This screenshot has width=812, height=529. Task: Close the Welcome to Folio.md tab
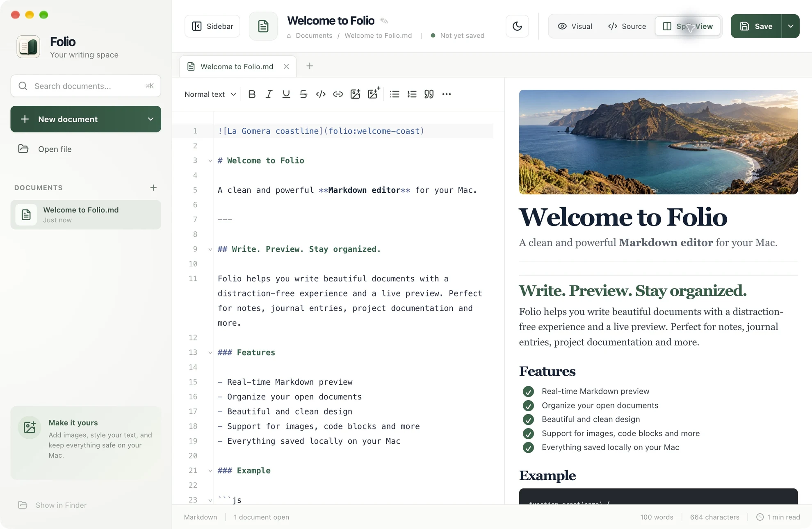[x=286, y=66]
